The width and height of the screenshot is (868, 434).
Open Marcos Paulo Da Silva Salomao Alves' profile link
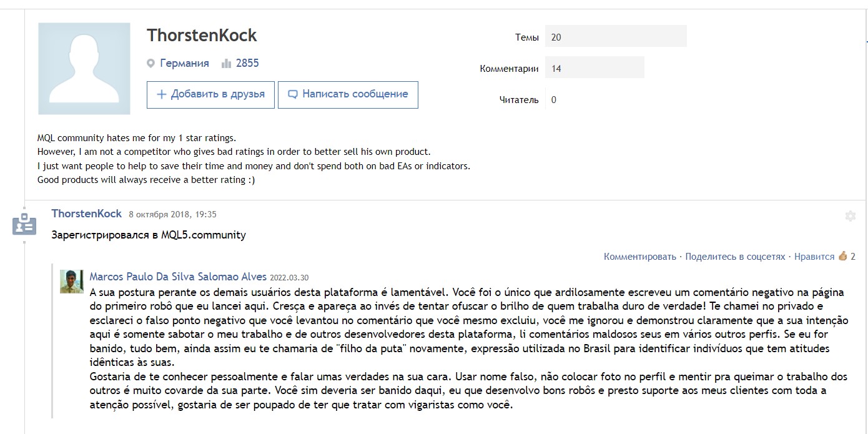[178, 277]
